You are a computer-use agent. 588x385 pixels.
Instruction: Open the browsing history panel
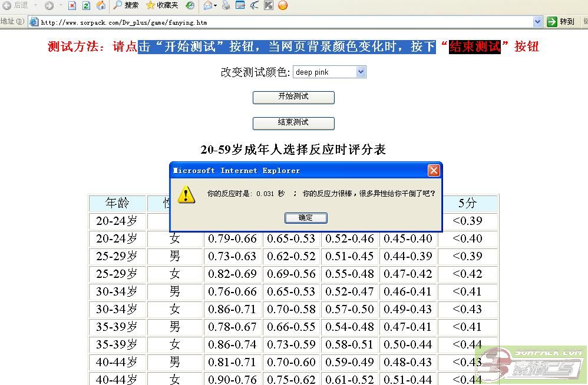(x=190, y=5)
